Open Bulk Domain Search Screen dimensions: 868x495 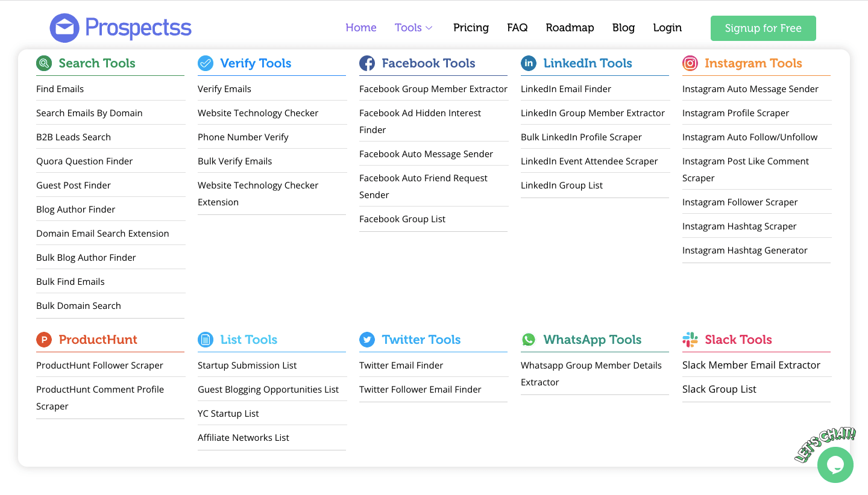tap(78, 306)
